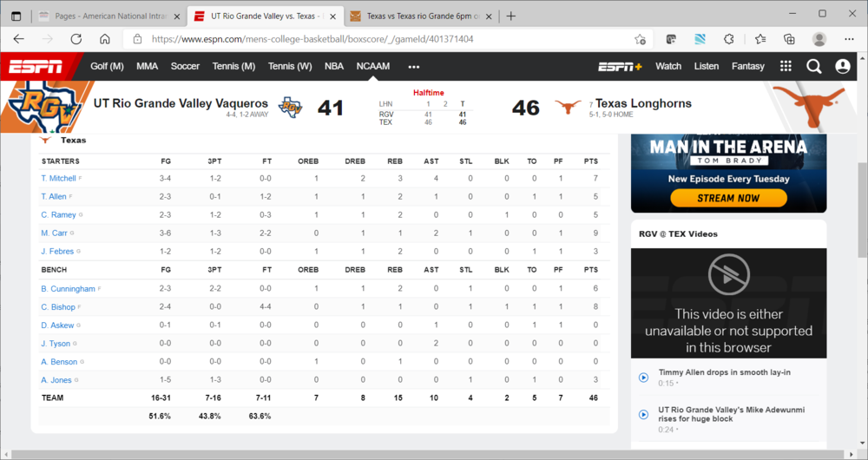The height and width of the screenshot is (460, 868).
Task: Open the user profile icon on ESPN
Action: coord(842,66)
